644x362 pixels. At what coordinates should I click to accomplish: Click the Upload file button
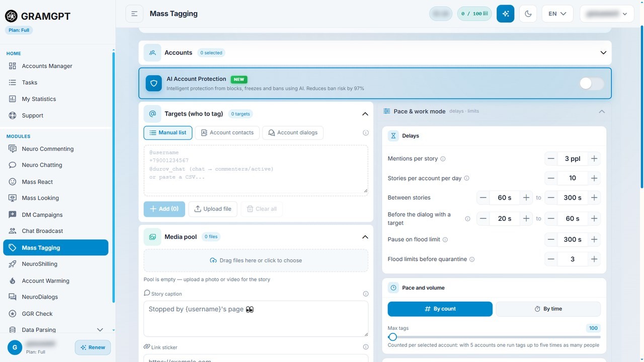pos(213,209)
